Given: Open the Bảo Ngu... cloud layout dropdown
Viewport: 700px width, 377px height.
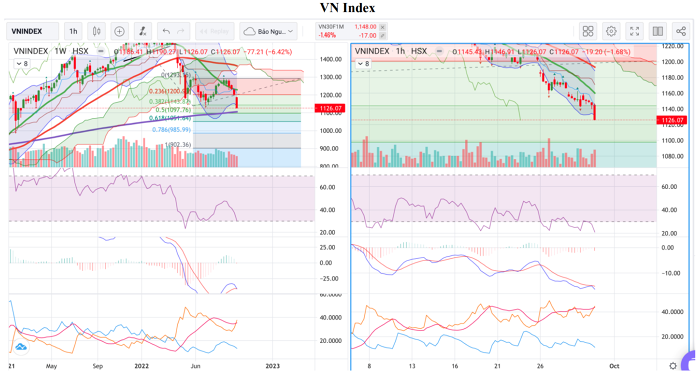Looking at the screenshot, I should click(x=268, y=31).
